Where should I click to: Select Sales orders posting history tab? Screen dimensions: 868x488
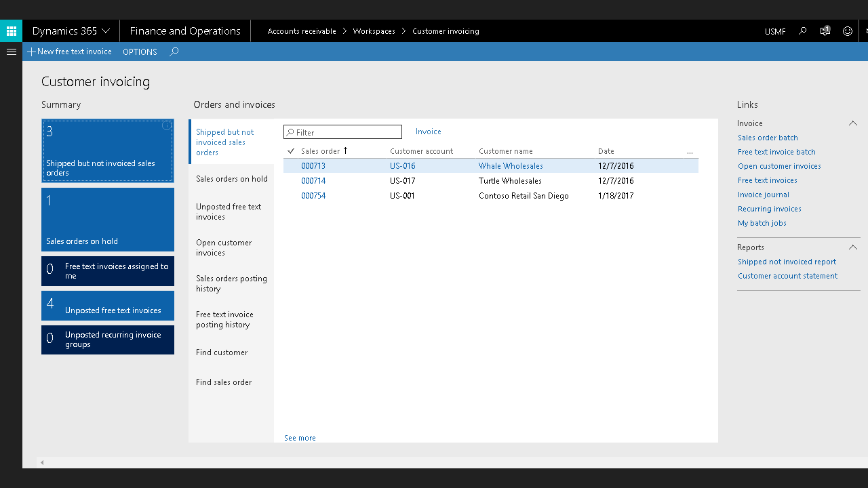(231, 283)
